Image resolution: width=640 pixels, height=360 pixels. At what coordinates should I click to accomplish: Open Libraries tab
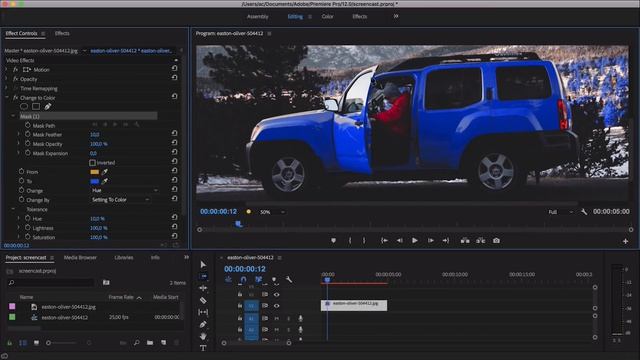point(124,258)
